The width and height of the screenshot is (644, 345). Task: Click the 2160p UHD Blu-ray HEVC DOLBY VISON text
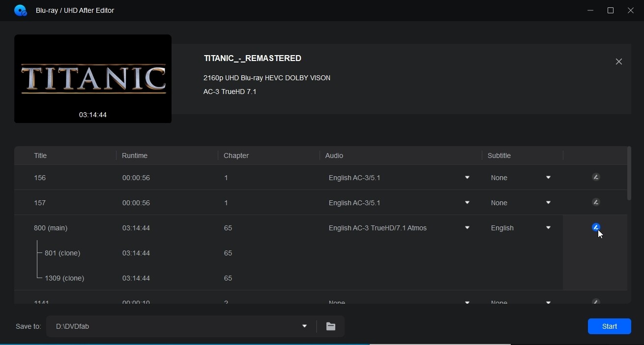tap(267, 78)
